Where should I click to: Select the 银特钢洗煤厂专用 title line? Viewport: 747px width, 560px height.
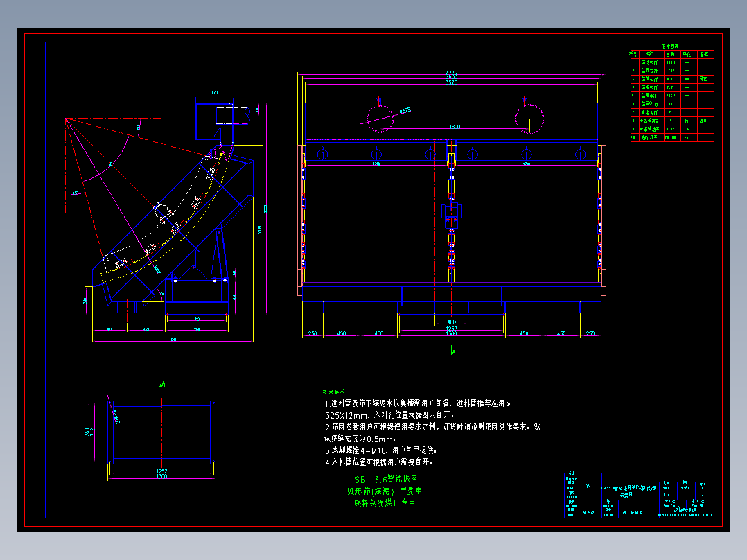[385, 502]
